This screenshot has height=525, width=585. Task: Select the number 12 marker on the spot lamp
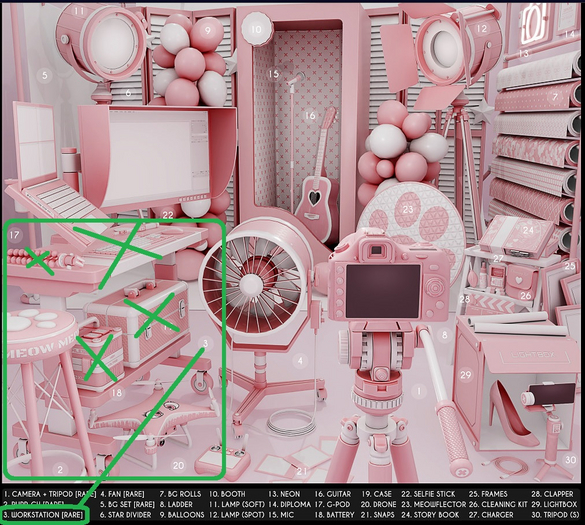tap(482, 28)
